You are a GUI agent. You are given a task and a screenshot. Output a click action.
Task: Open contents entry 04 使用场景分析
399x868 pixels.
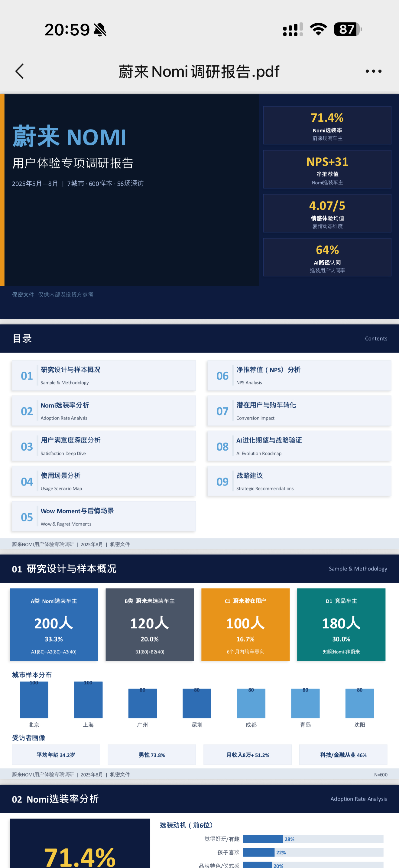point(104,482)
